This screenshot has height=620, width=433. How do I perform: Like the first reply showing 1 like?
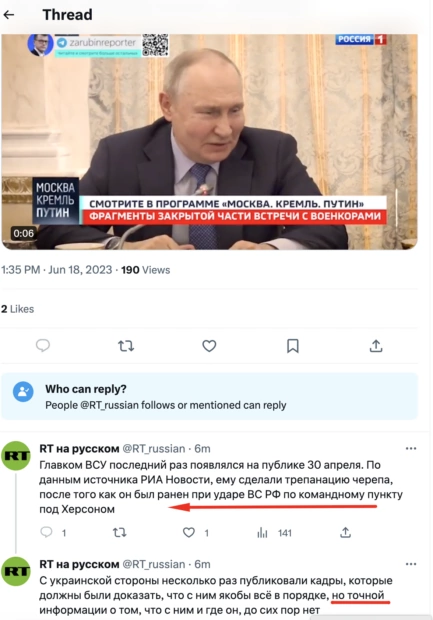point(189,533)
